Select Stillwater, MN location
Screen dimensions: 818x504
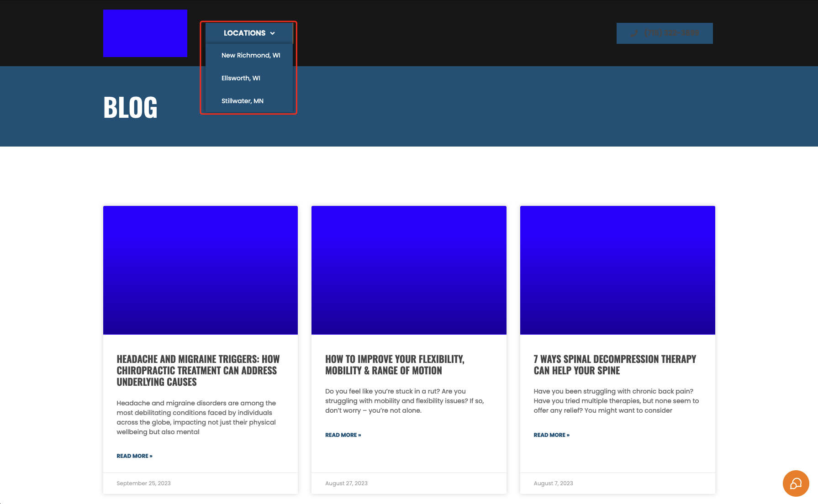click(x=242, y=101)
